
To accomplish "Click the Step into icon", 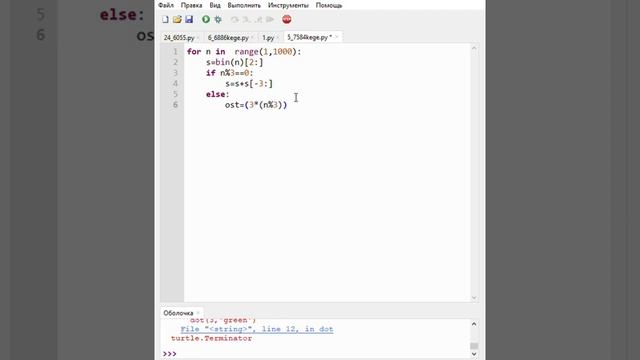I will tap(246, 19).
